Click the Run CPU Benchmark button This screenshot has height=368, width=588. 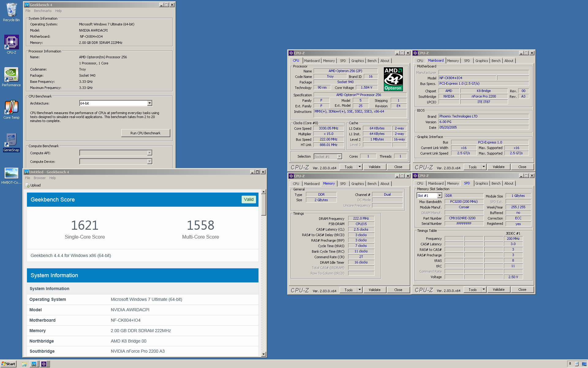click(145, 133)
